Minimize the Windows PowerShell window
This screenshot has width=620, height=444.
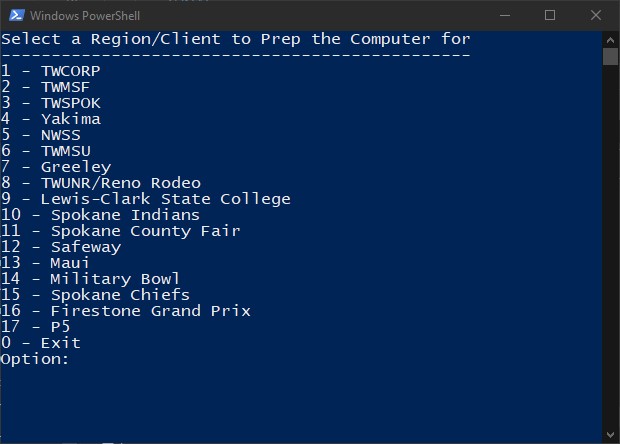[505, 15]
